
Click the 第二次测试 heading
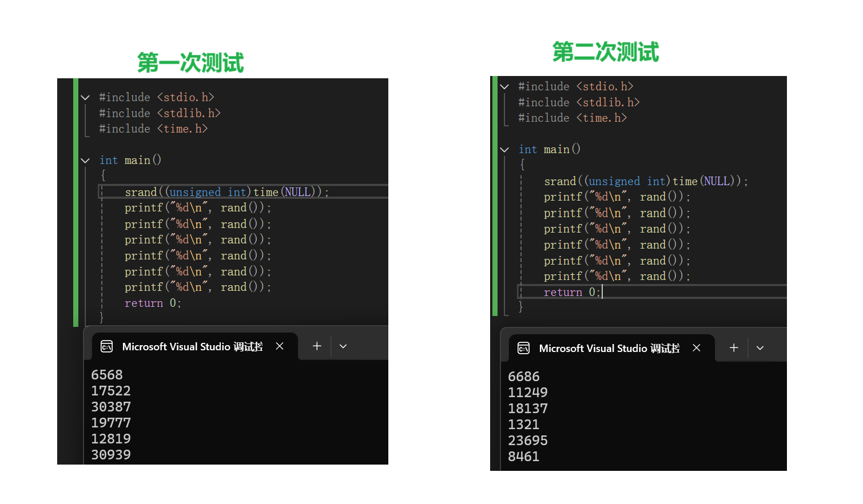[x=606, y=51]
